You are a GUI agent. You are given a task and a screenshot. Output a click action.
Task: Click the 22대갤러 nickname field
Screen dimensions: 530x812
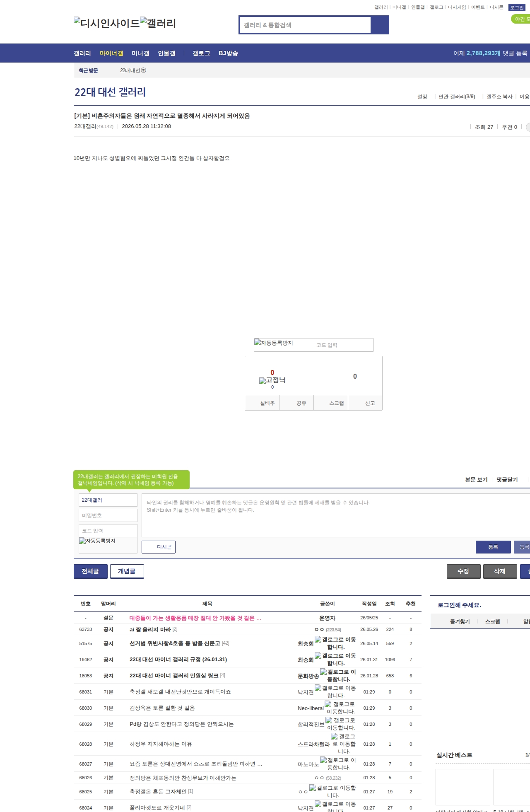coord(108,500)
